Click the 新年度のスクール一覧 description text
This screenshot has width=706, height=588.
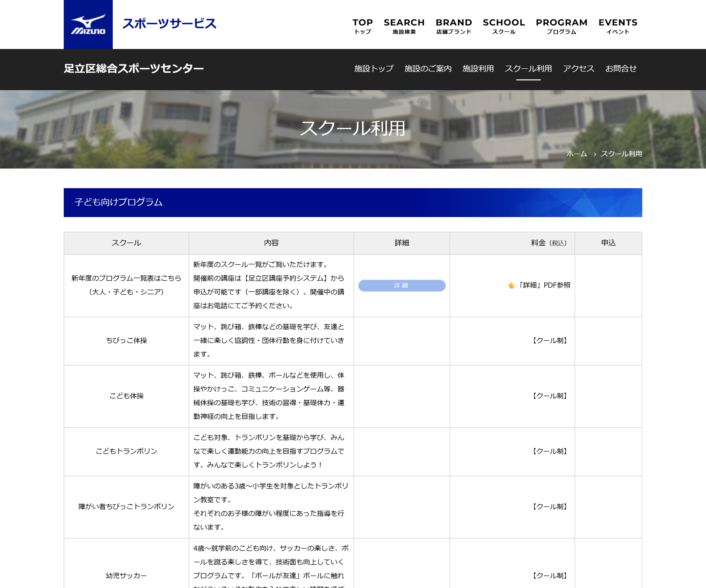click(269, 285)
